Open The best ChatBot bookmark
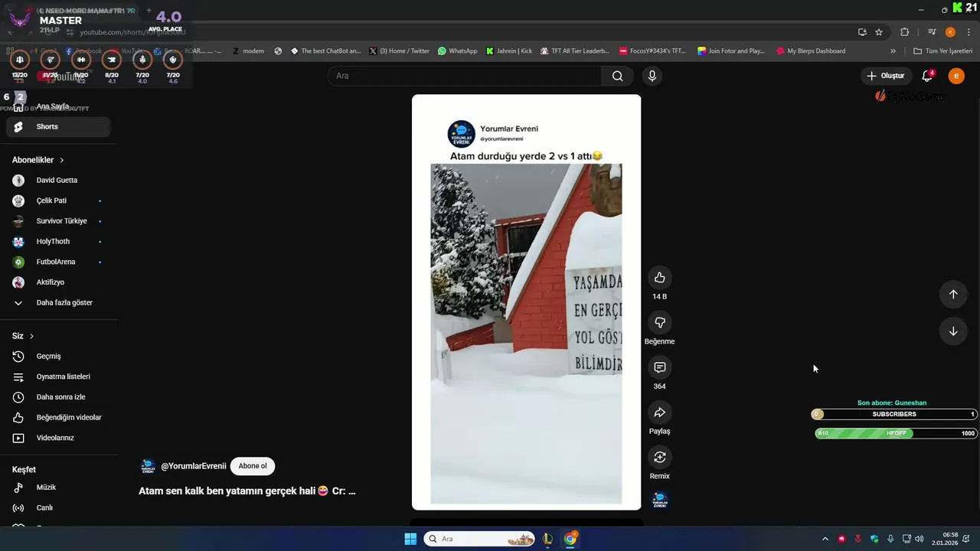This screenshot has height=551, width=980. (325, 51)
